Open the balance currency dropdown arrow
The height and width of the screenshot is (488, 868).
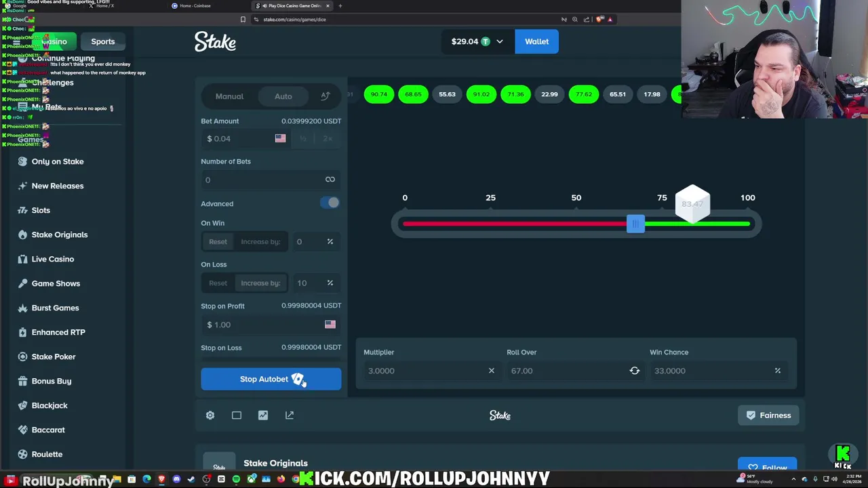tap(500, 41)
